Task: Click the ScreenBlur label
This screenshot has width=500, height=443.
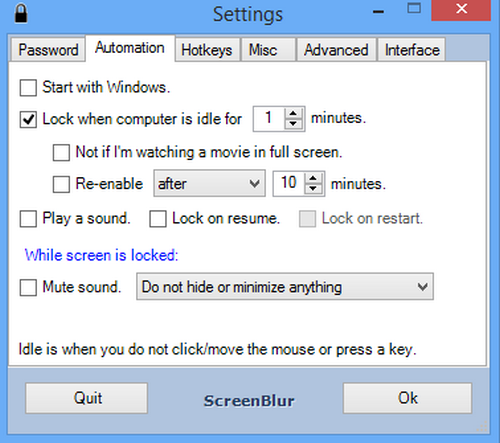Action: point(249,401)
